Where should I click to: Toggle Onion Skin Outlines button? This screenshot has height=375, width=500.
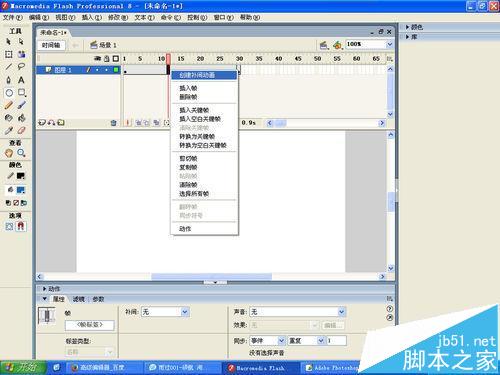click(147, 123)
